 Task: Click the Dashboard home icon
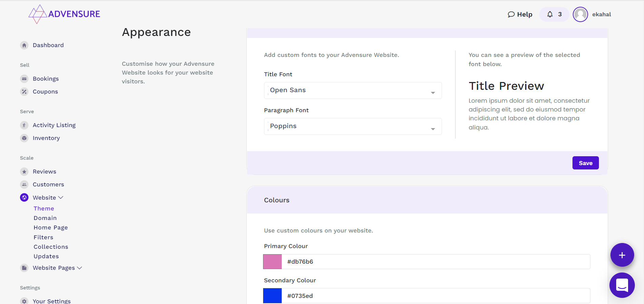(24, 45)
